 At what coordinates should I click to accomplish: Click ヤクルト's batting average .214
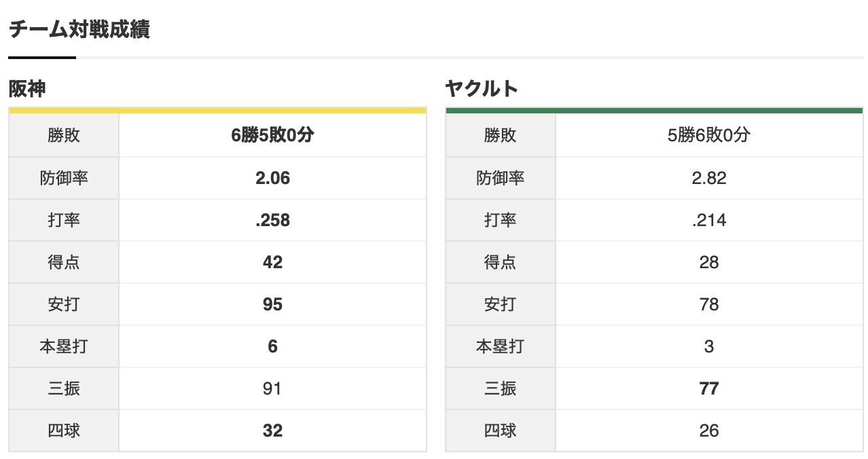[x=708, y=220]
